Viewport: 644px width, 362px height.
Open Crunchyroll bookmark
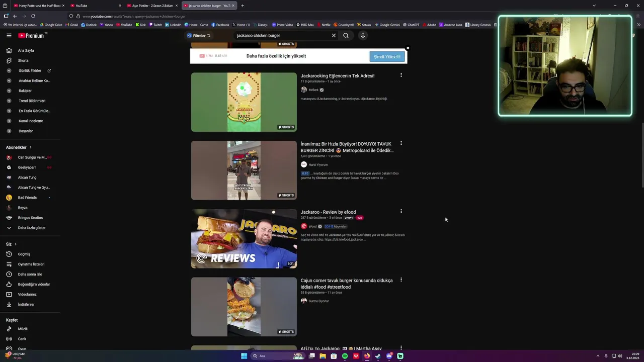click(x=343, y=25)
